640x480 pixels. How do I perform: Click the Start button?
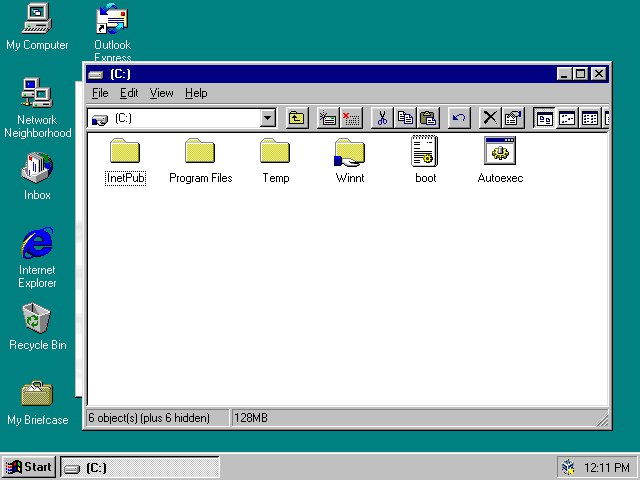tap(29, 467)
